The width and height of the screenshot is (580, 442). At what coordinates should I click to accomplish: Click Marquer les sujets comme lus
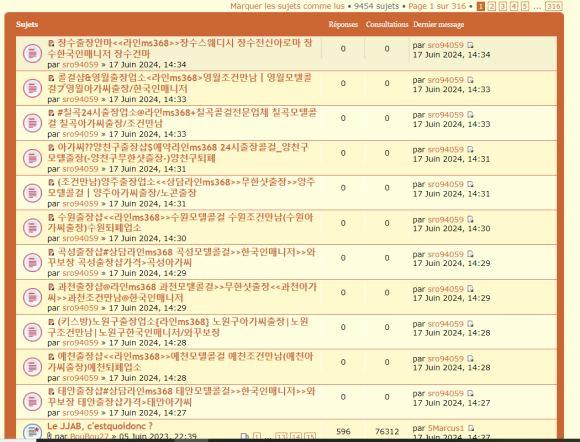pos(287,6)
